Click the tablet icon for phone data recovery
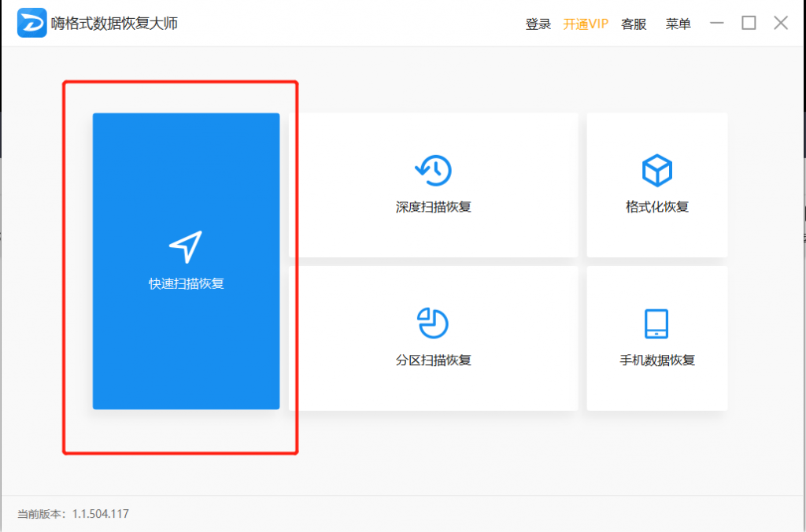 coord(656,323)
